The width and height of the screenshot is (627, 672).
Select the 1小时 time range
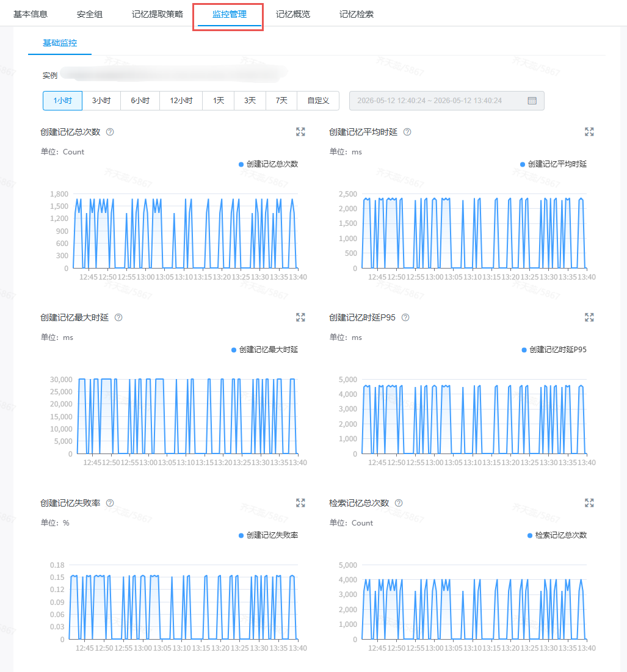click(62, 101)
